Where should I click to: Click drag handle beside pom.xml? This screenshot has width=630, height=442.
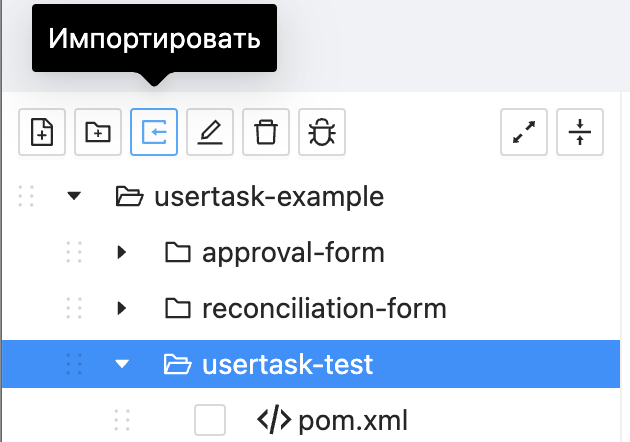[122, 420]
